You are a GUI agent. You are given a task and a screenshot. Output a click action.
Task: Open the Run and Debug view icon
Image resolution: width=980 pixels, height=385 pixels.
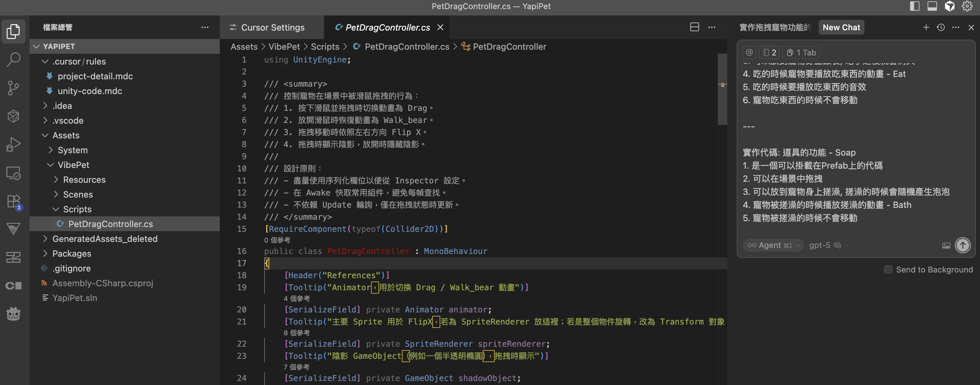tap(14, 144)
